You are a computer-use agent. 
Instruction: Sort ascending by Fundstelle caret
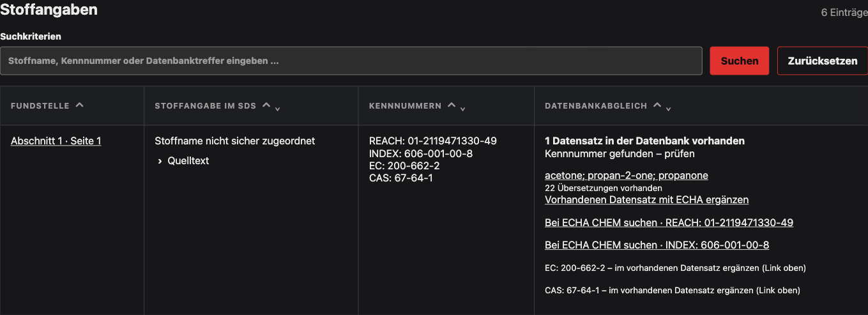point(79,105)
